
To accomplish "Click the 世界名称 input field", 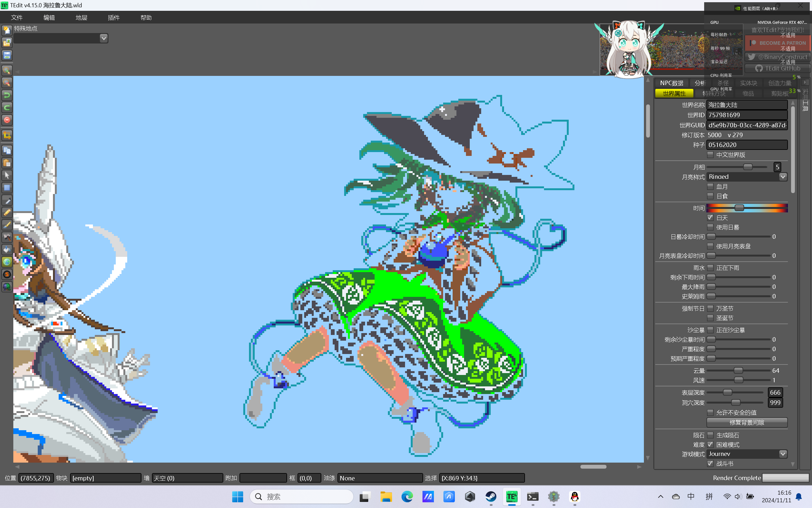I will point(747,105).
